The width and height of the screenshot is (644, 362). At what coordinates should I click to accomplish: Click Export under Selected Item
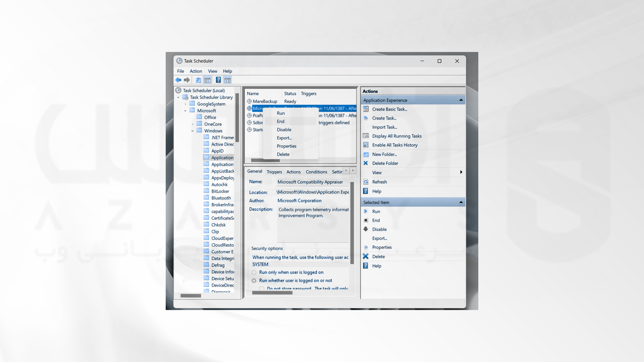coord(379,238)
